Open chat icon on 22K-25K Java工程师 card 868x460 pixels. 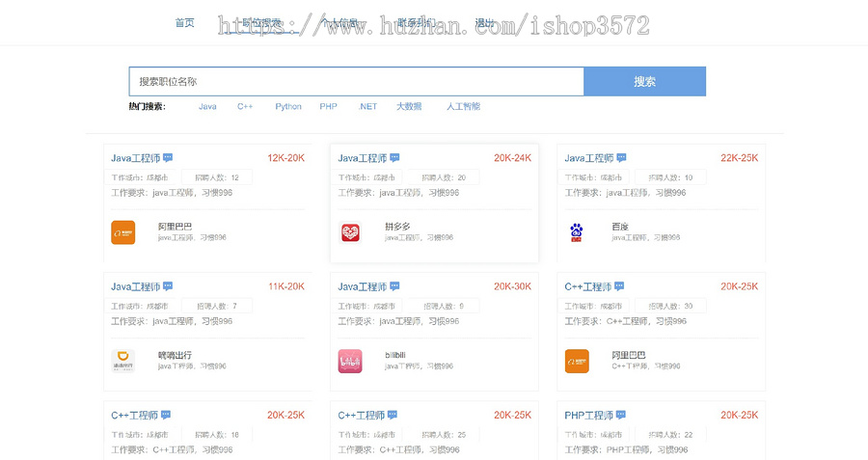[622, 158]
